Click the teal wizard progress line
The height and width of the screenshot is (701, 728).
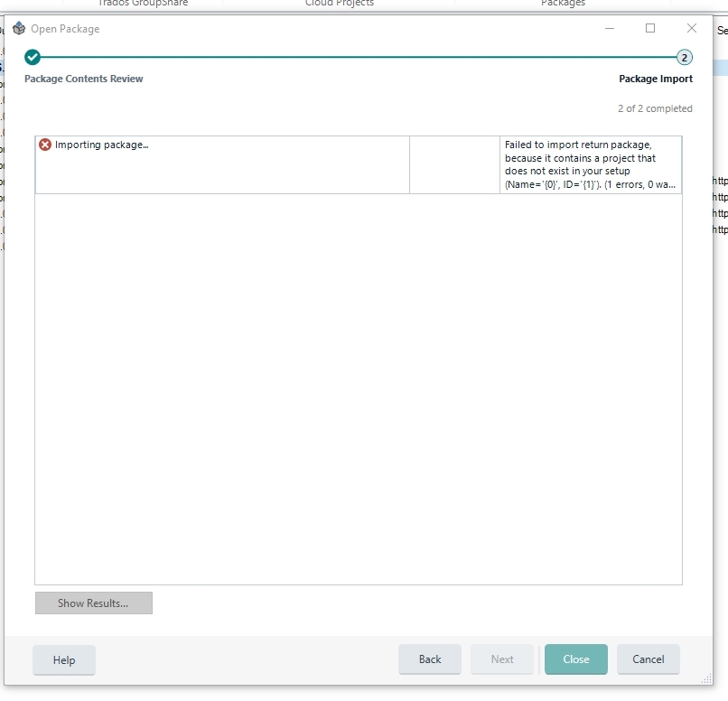pos(361,57)
